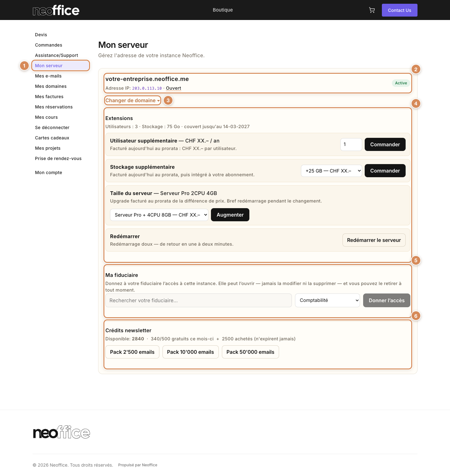Image resolution: width=450 pixels, height=476 pixels.
Task: Open Assistance/Support in the sidebar
Action: [57, 55]
